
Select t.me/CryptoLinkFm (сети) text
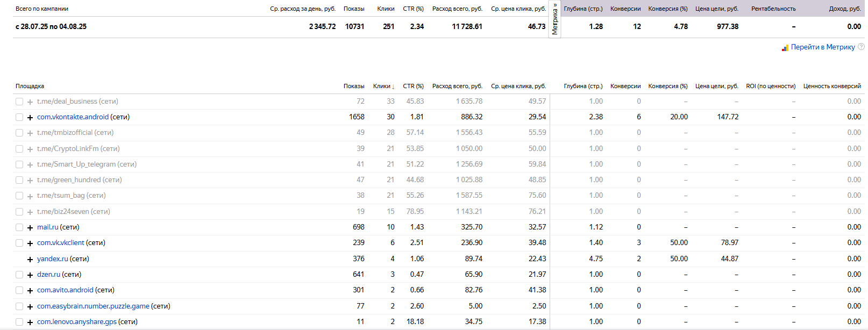[x=79, y=148]
